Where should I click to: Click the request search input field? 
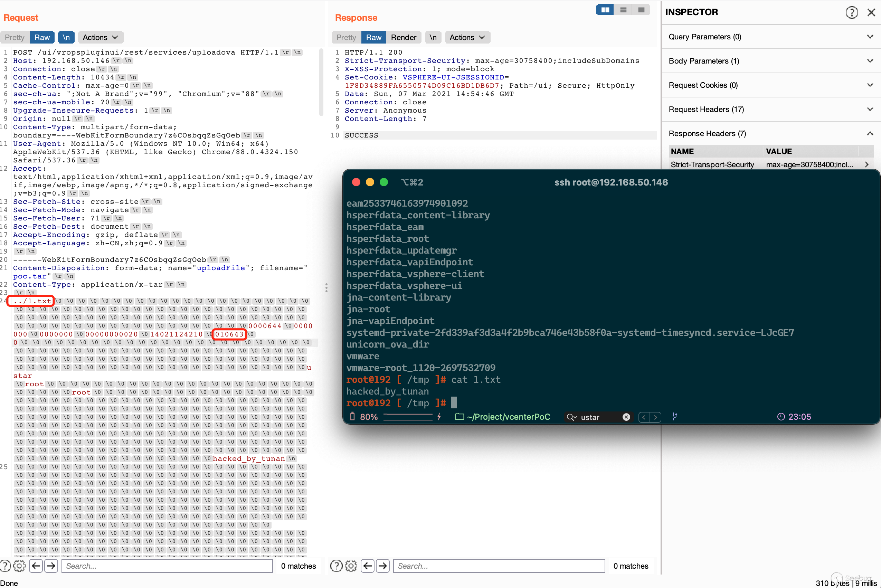[x=167, y=566]
